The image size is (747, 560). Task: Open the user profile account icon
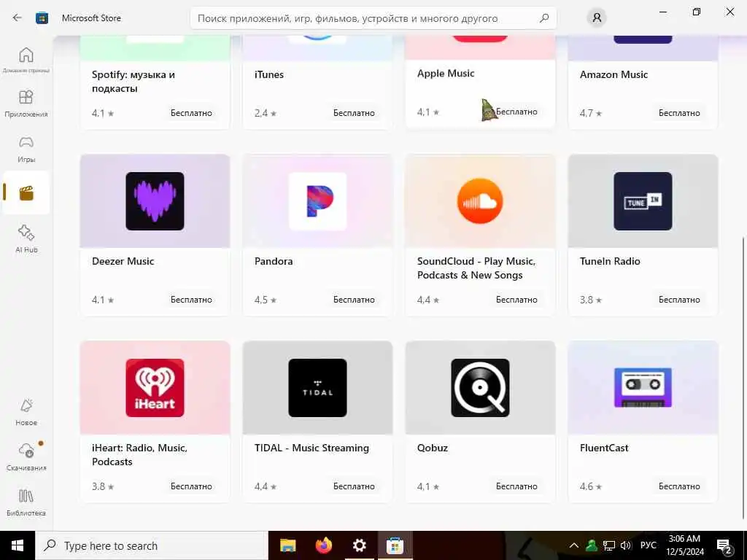597,18
